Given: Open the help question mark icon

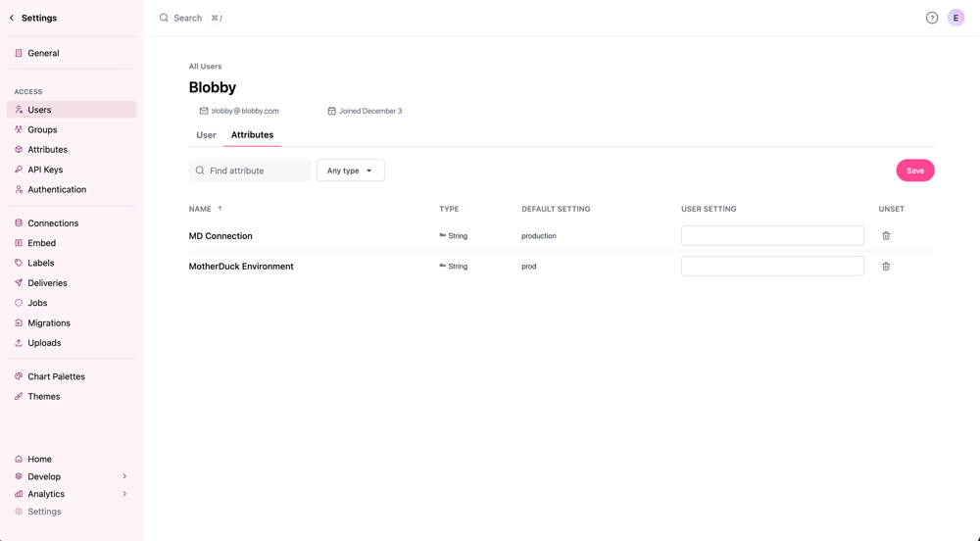Looking at the screenshot, I should (x=932, y=18).
